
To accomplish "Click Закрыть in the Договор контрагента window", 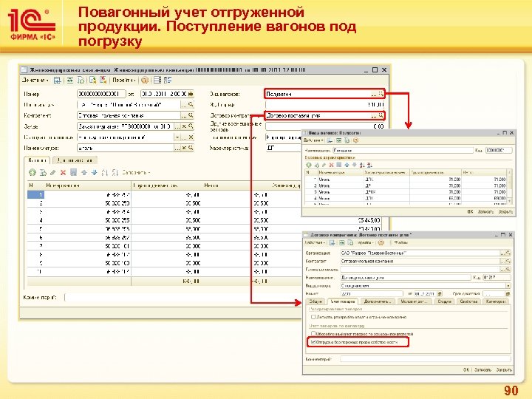I will point(504,370).
